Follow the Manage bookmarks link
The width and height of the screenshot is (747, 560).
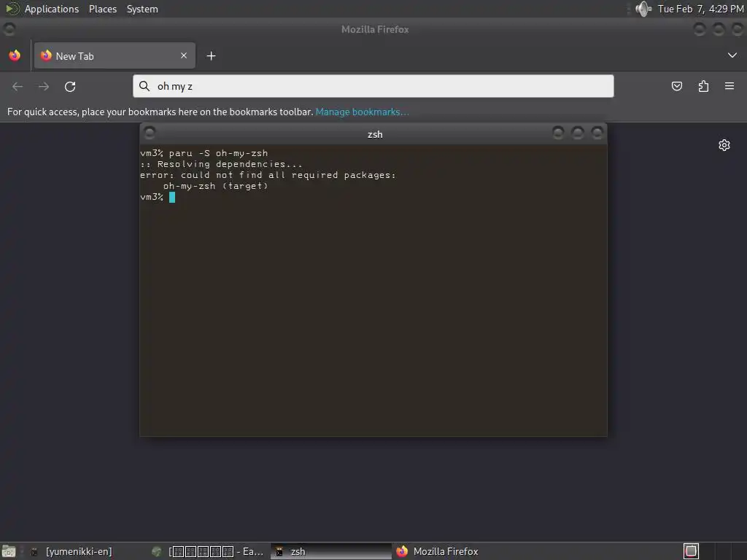tap(362, 112)
